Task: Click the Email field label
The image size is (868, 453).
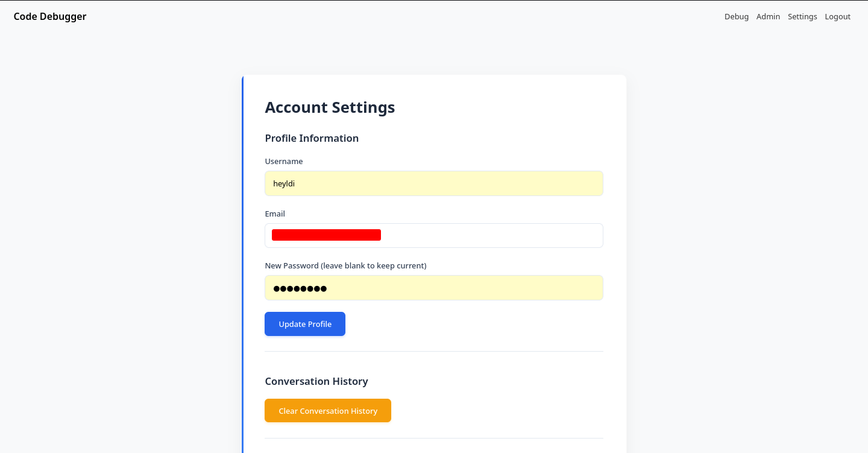Action: point(275,214)
